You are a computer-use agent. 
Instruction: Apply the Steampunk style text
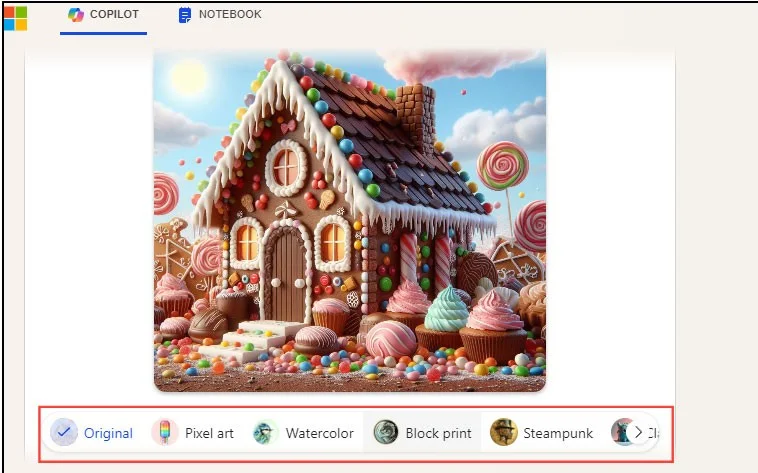coord(558,434)
